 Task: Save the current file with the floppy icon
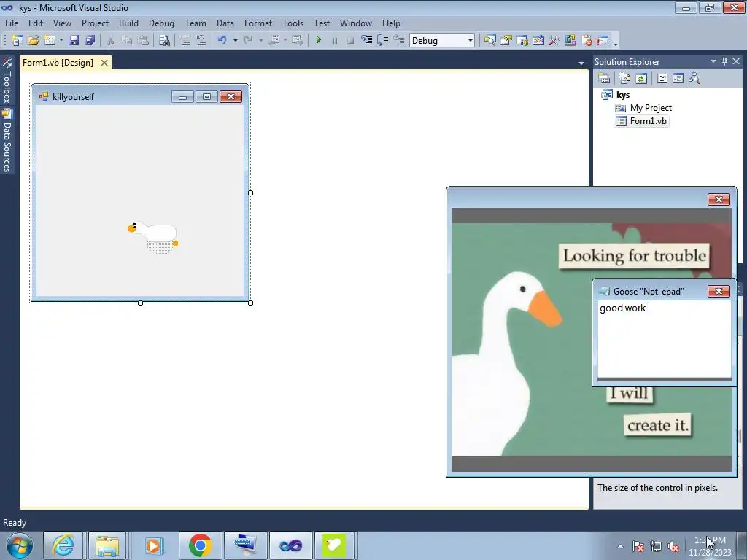click(x=74, y=41)
